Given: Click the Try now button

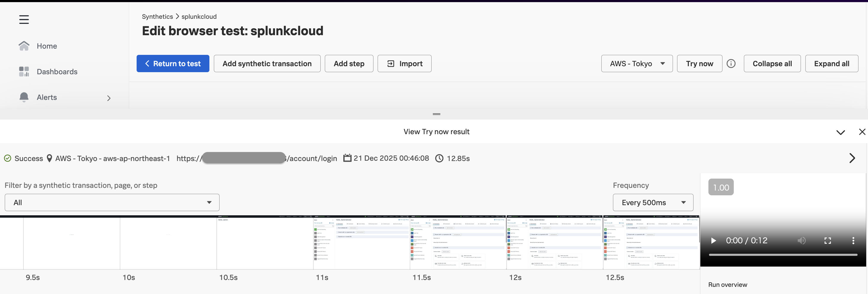Looking at the screenshot, I should (x=699, y=63).
